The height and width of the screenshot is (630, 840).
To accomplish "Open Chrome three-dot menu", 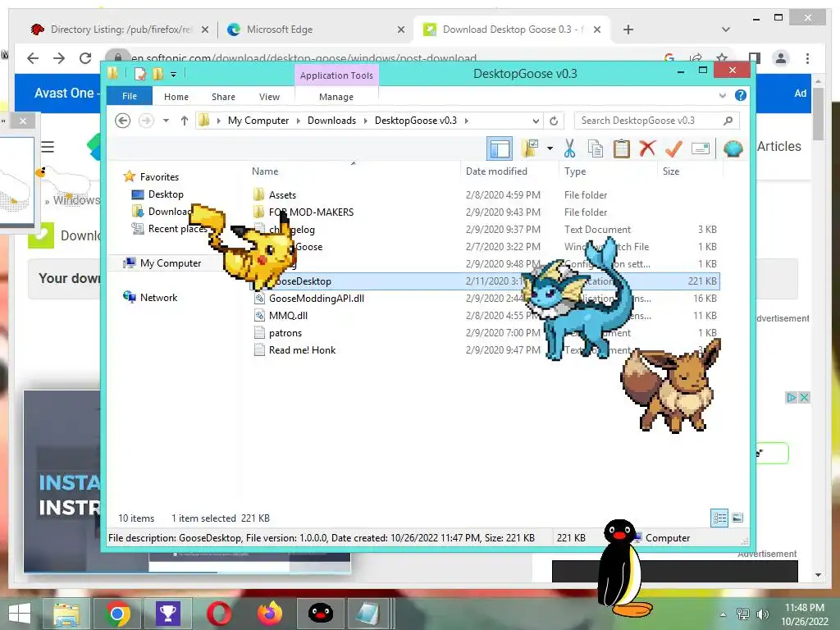I will point(807,58).
